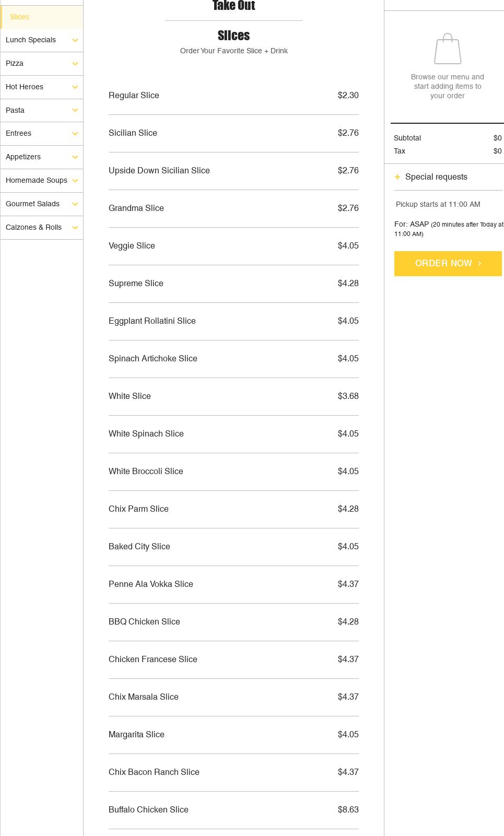Pick the Penne Ala Vokka Slice

(x=151, y=584)
